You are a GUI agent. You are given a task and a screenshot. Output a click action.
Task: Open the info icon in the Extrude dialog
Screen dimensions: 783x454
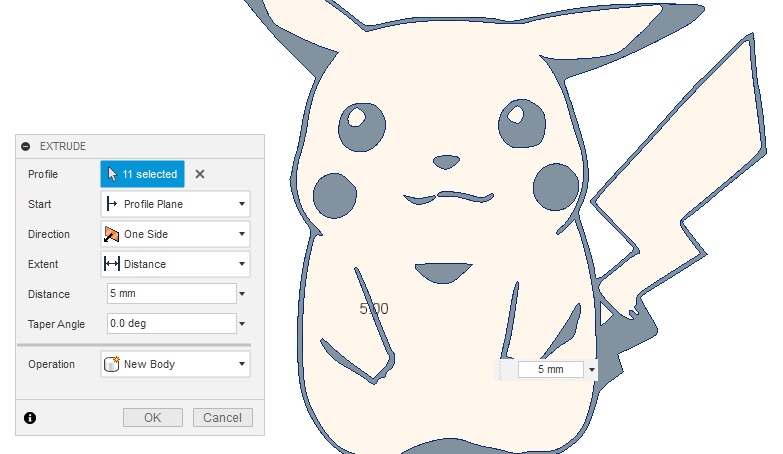click(30, 418)
